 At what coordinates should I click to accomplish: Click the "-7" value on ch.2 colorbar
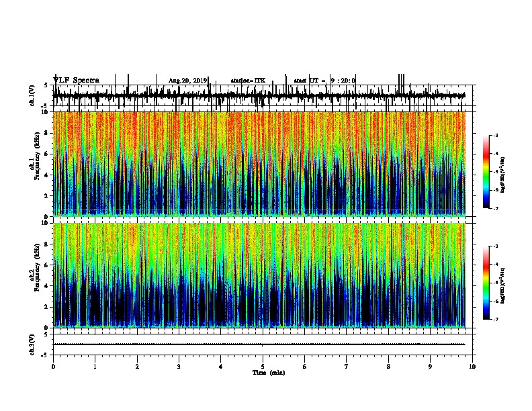[496, 319]
